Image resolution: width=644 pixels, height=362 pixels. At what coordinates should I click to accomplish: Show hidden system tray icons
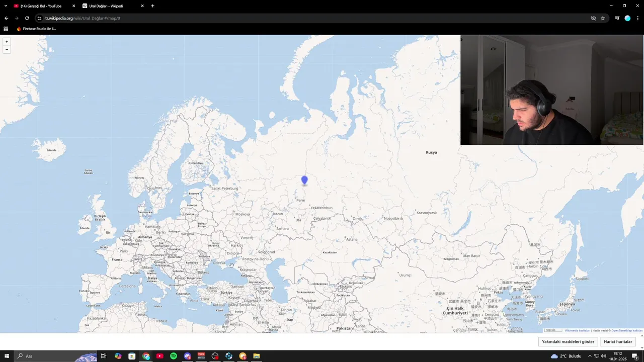pos(590,356)
